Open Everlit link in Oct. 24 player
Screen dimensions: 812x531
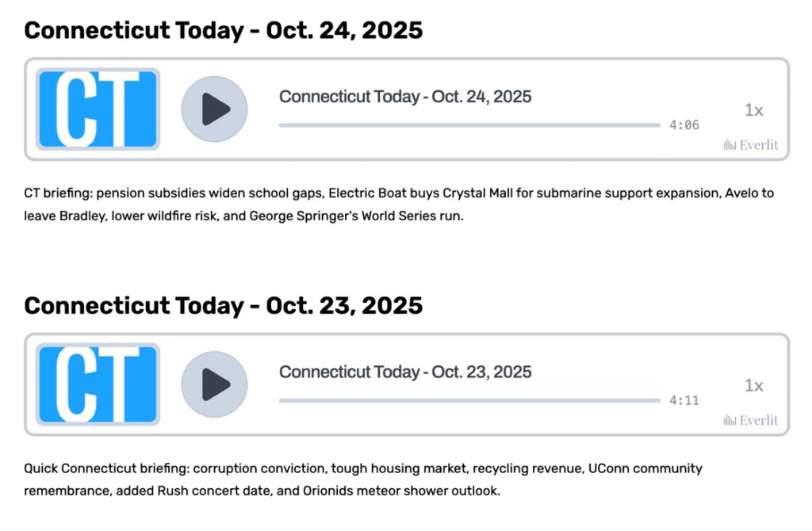[750, 145]
